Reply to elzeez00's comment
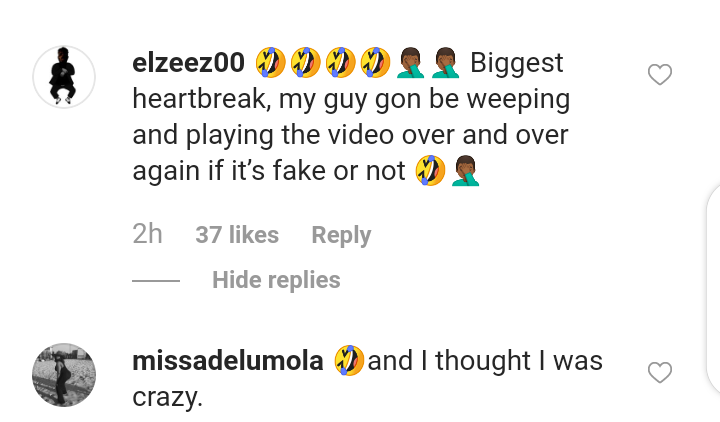Viewport: 720px width, 422px height. point(341,235)
